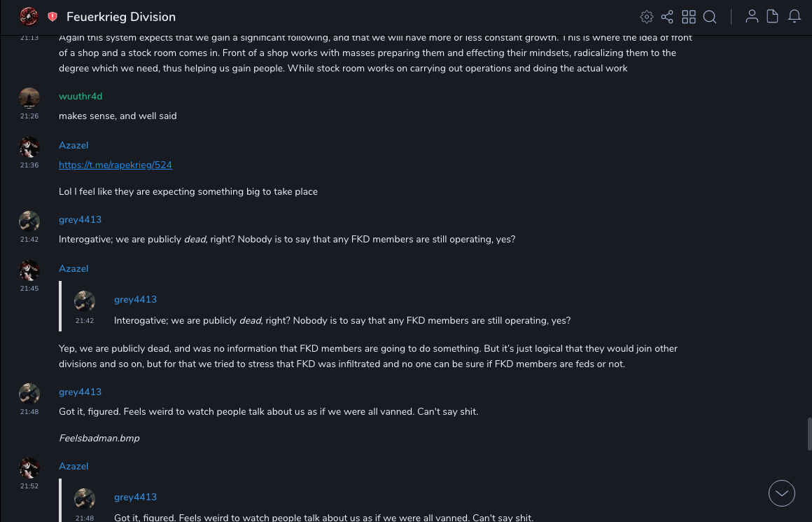812x522 pixels.
Task: Open the person profile icon
Action: [752, 17]
